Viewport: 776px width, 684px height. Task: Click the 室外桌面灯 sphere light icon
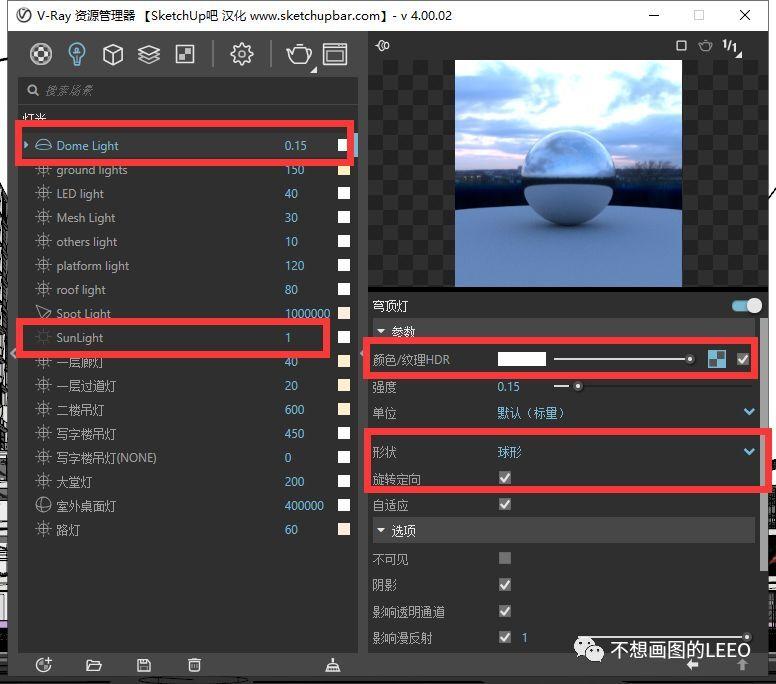[x=44, y=505]
